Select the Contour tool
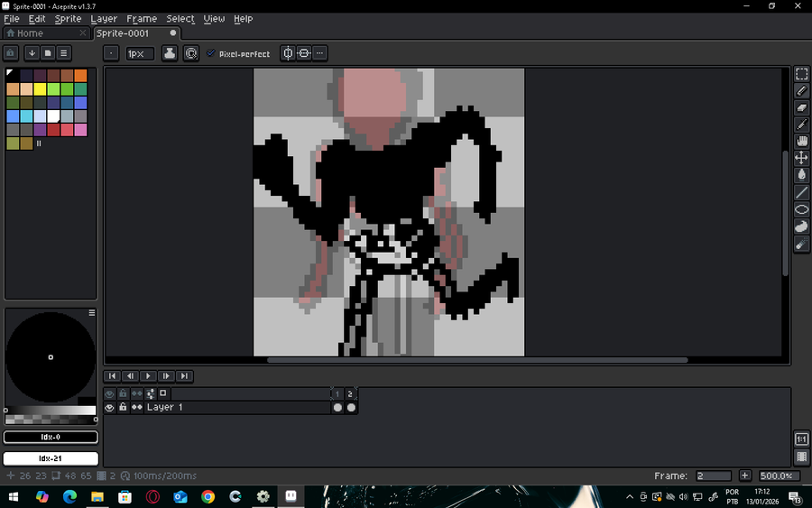The height and width of the screenshot is (508, 812). [x=801, y=226]
